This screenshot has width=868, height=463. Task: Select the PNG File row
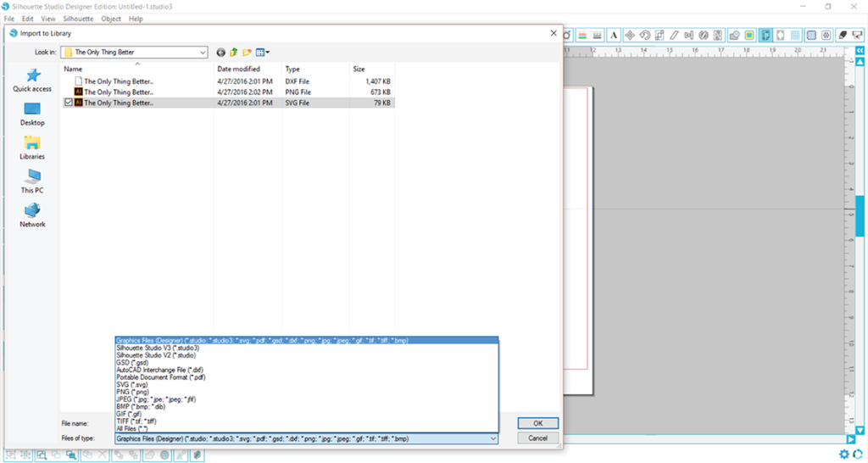[228, 92]
